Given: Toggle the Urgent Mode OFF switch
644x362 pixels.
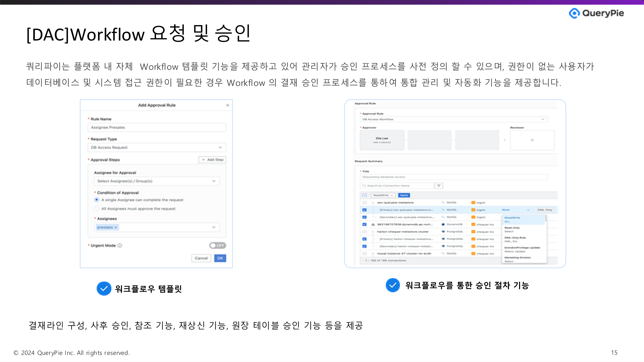Looking at the screenshot, I should point(217,245).
